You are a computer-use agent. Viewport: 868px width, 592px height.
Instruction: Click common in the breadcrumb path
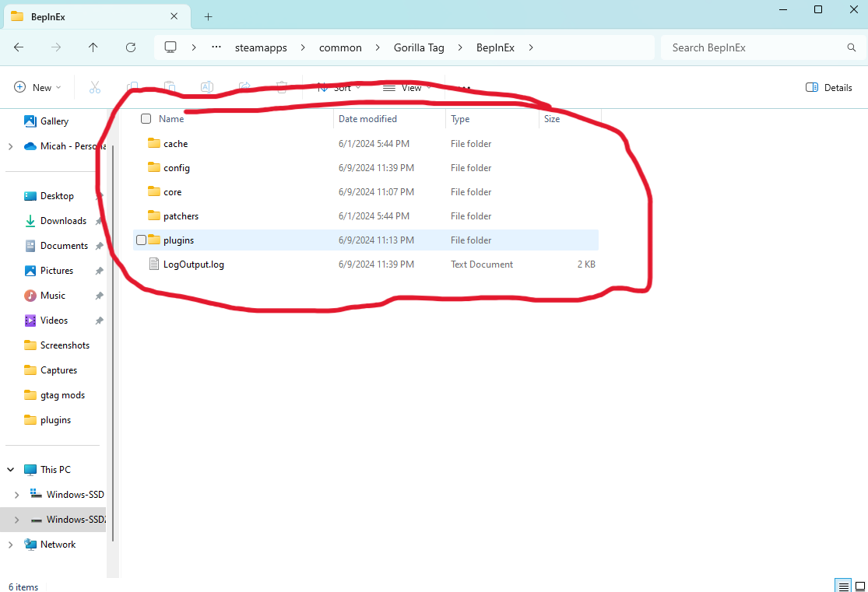340,47
